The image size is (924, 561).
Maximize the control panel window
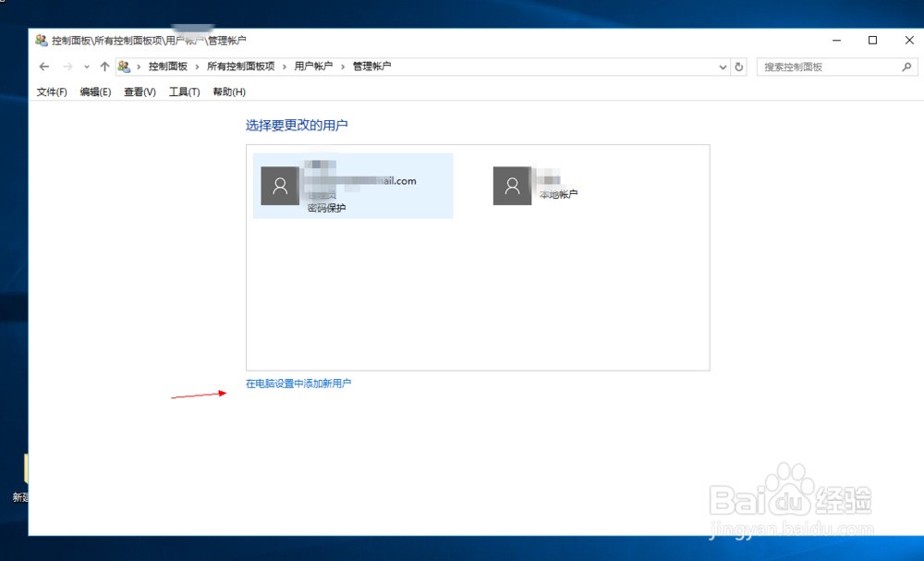click(873, 40)
